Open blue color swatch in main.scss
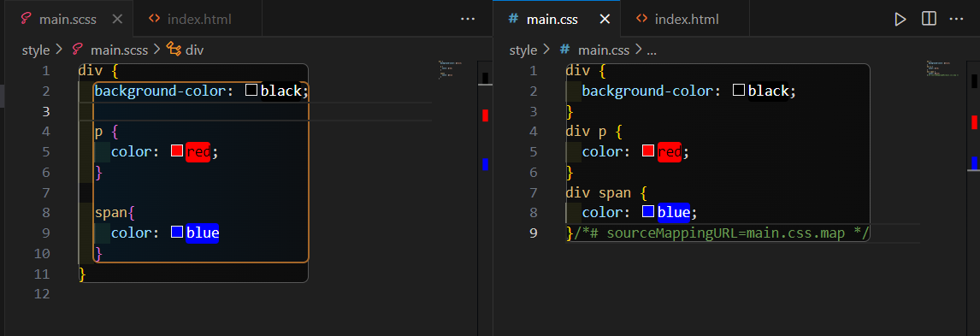The width and height of the screenshot is (980, 336). pyautogui.click(x=177, y=232)
